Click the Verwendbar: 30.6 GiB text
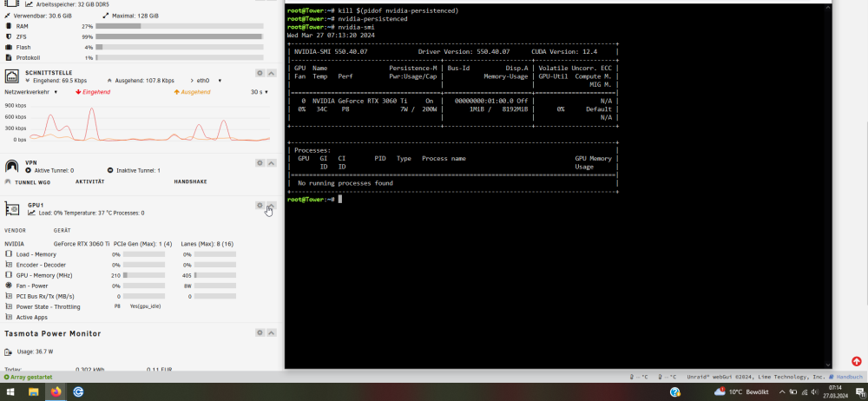The image size is (868, 401). (42, 16)
